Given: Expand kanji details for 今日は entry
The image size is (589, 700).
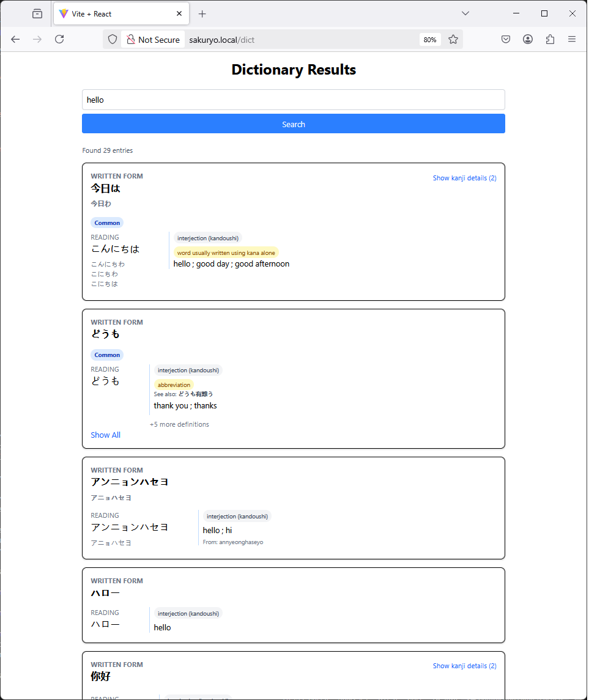Looking at the screenshot, I should [464, 178].
